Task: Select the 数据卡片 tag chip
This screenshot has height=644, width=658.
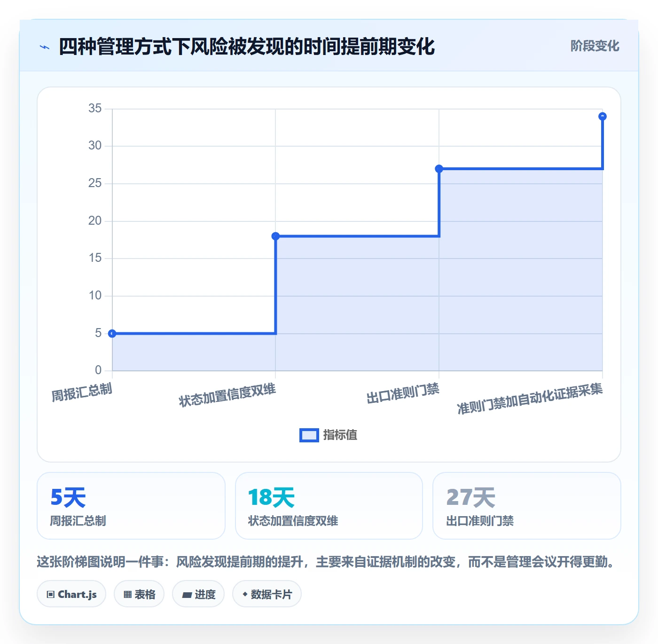Action: coord(267,594)
